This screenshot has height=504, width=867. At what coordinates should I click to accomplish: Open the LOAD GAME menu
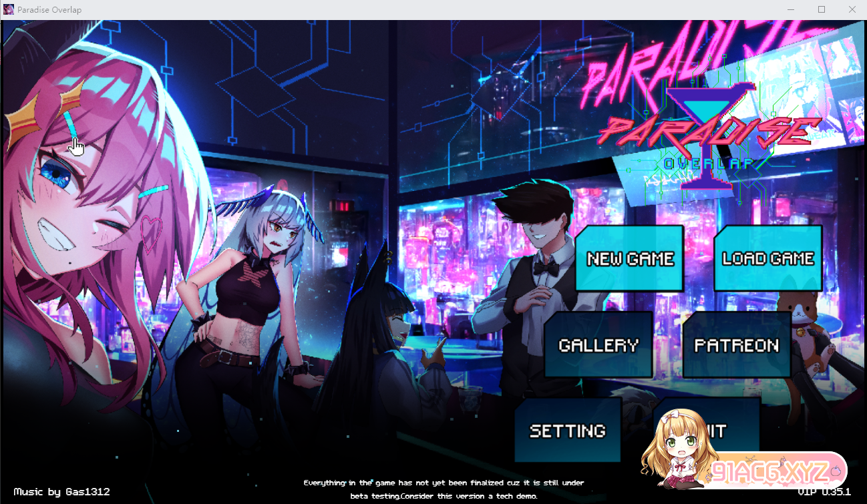pyautogui.click(x=767, y=258)
